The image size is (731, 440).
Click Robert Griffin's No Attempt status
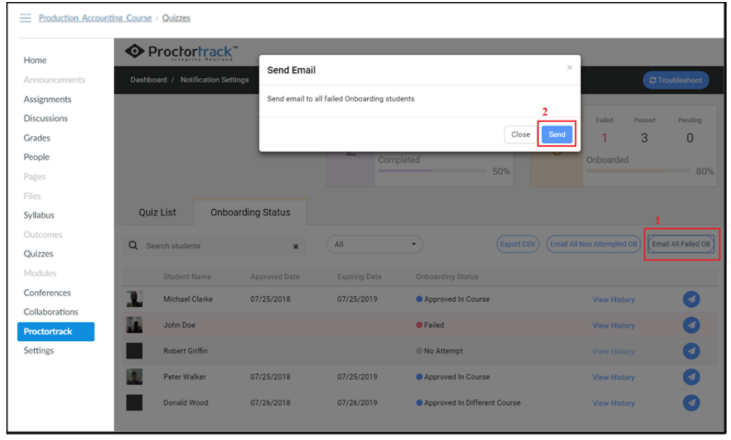click(x=439, y=351)
